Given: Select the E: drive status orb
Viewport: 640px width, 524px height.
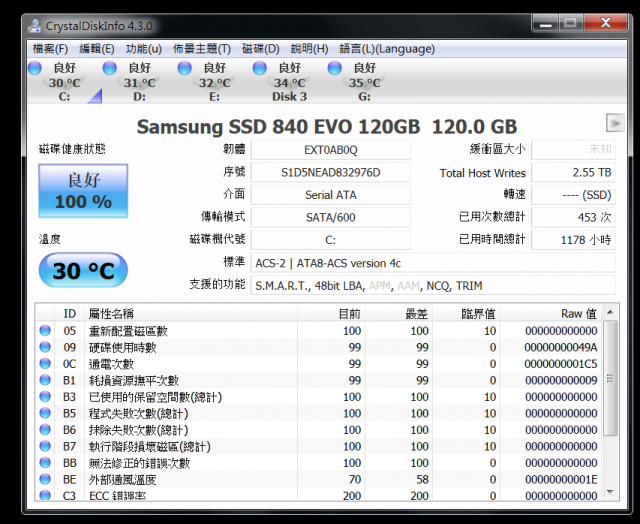Looking at the screenshot, I should [x=184, y=68].
